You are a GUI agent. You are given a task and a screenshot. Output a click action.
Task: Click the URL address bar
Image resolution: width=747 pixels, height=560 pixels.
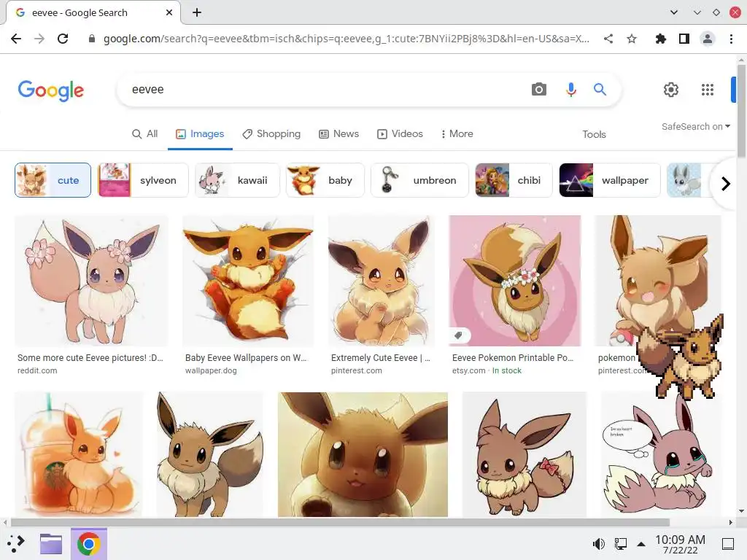tap(346, 39)
